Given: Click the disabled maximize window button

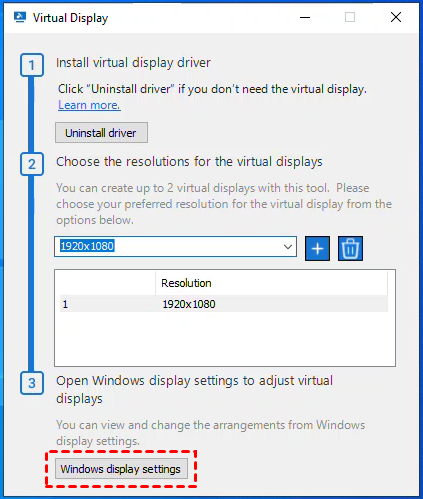Looking at the screenshot, I should pyautogui.click(x=350, y=17).
